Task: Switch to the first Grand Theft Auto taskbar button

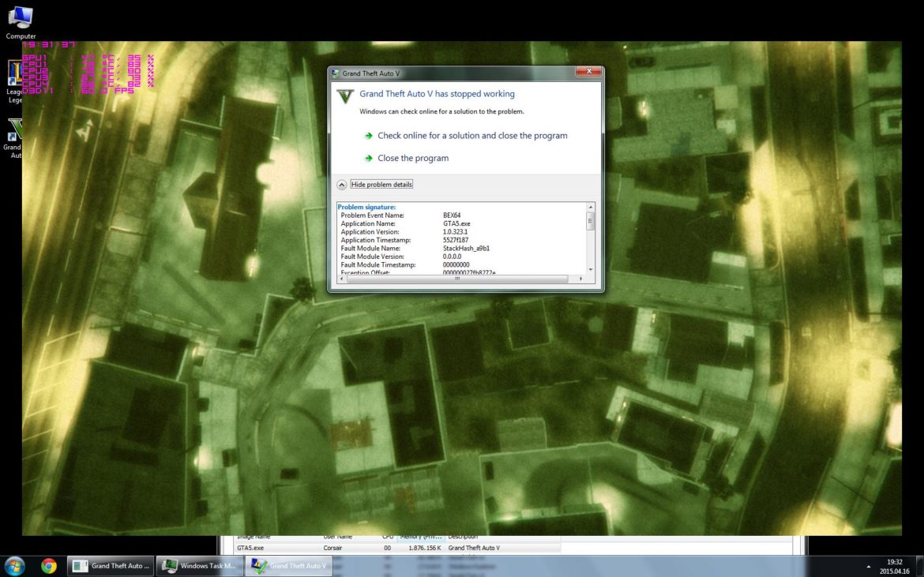Action: tap(111, 565)
